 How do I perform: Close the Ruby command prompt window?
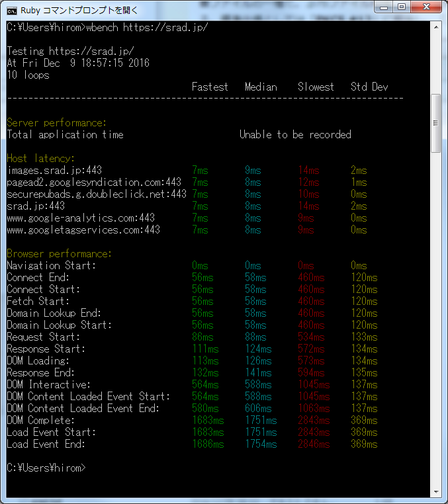click(x=426, y=7)
